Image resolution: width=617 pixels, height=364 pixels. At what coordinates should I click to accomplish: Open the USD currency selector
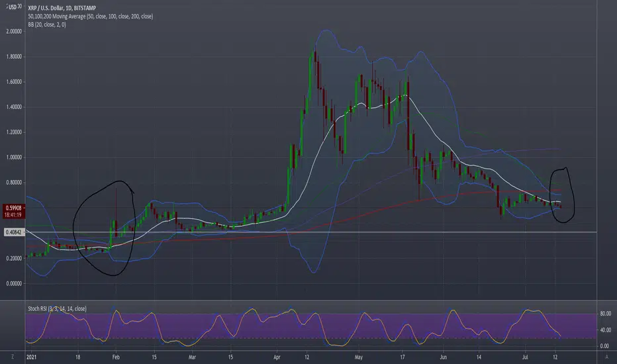pyautogui.click(x=13, y=7)
